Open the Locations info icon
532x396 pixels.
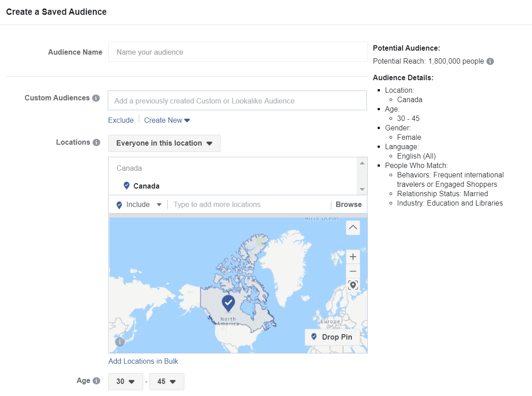96,142
